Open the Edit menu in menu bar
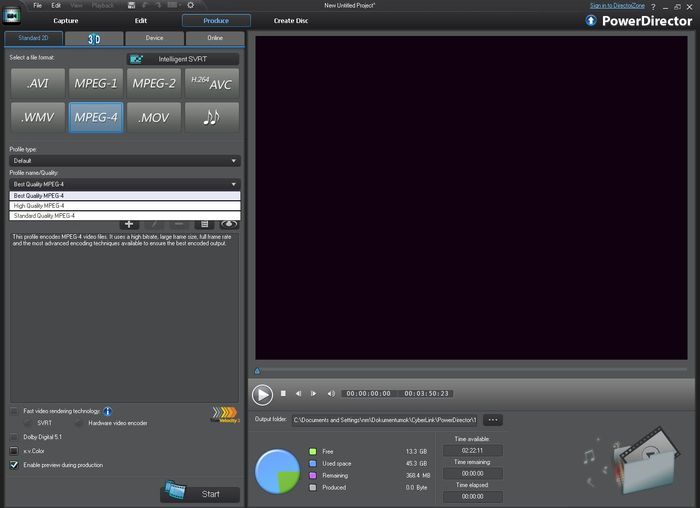Image resolution: width=700 pixels, height=508 pixels. point(56,5)
